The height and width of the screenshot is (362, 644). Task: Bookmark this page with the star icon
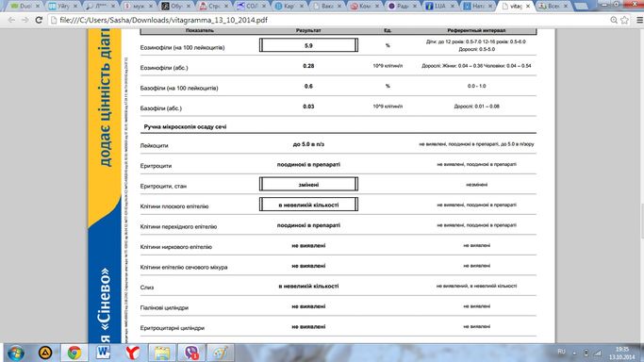(625, 20)
